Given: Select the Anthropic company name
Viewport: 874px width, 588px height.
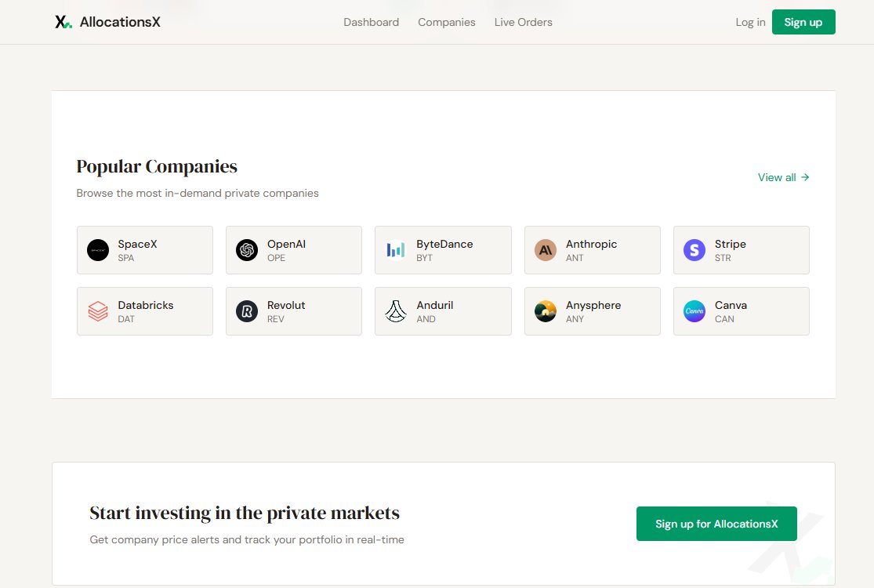Looking at the screenshot, I should tap(591, 244).
